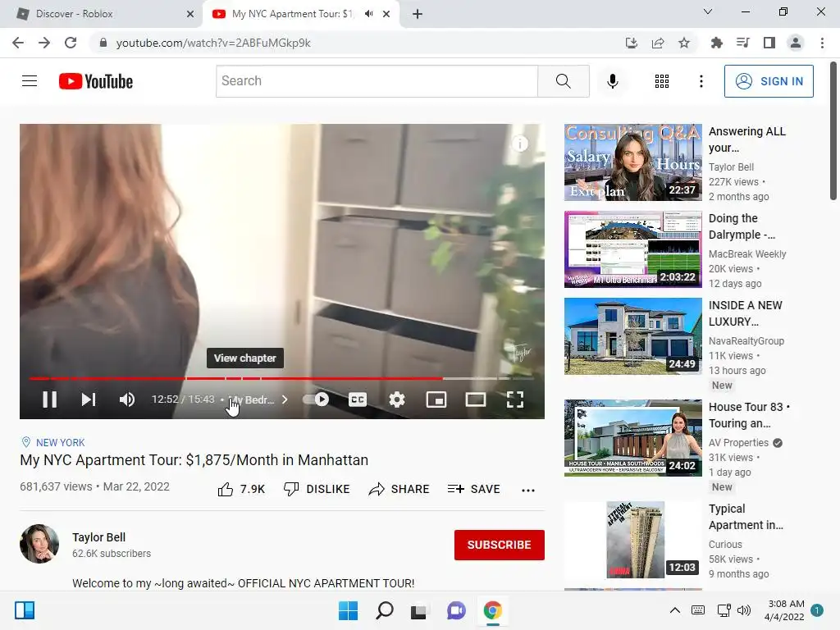Open Typical Apartment video thumbnail
Screen dimensions: 840x630
point(632,540)
